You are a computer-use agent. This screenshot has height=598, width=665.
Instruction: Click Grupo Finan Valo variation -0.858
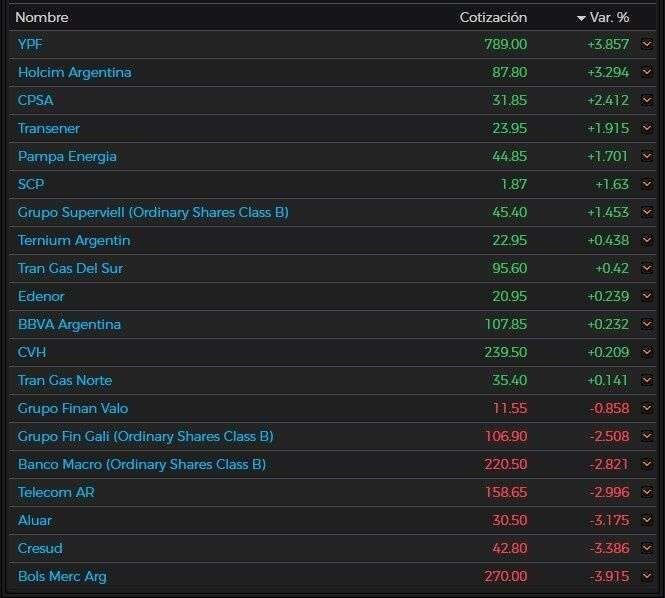609,408
